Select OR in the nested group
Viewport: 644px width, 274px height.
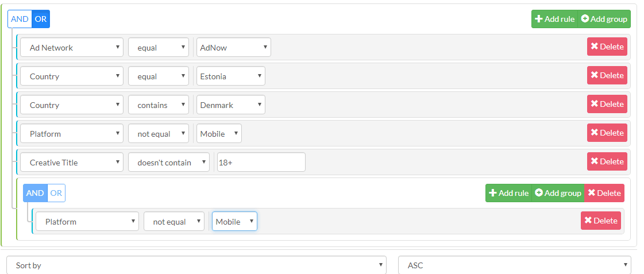tap(56, 193)
